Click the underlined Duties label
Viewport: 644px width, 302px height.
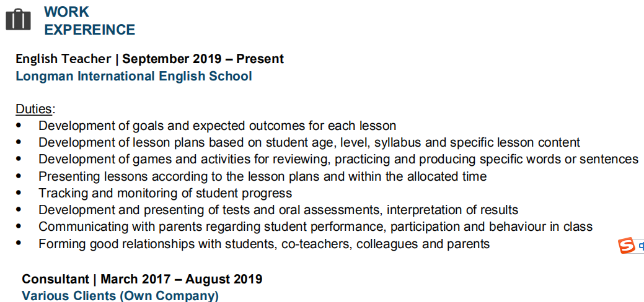(34, 109)
